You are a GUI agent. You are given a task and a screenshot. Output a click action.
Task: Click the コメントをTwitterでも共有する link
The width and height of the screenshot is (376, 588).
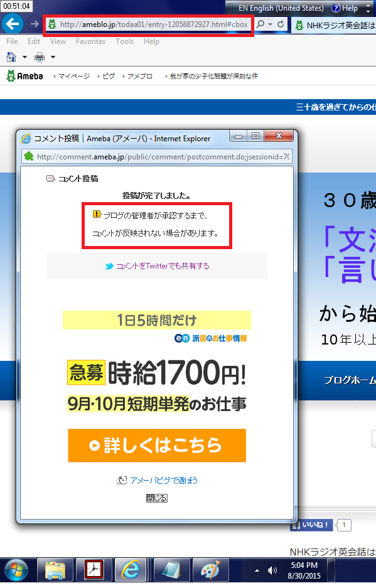pos(163,266)
